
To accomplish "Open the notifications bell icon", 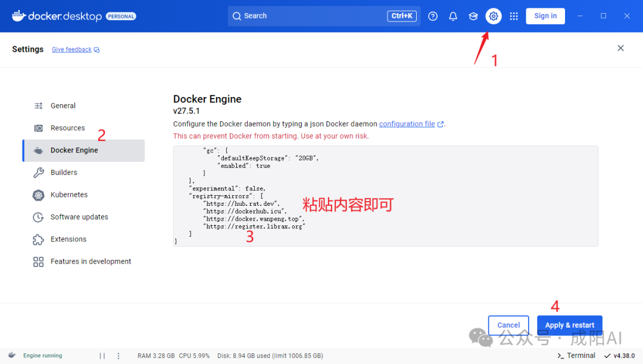I will click(x=452, y=16).
